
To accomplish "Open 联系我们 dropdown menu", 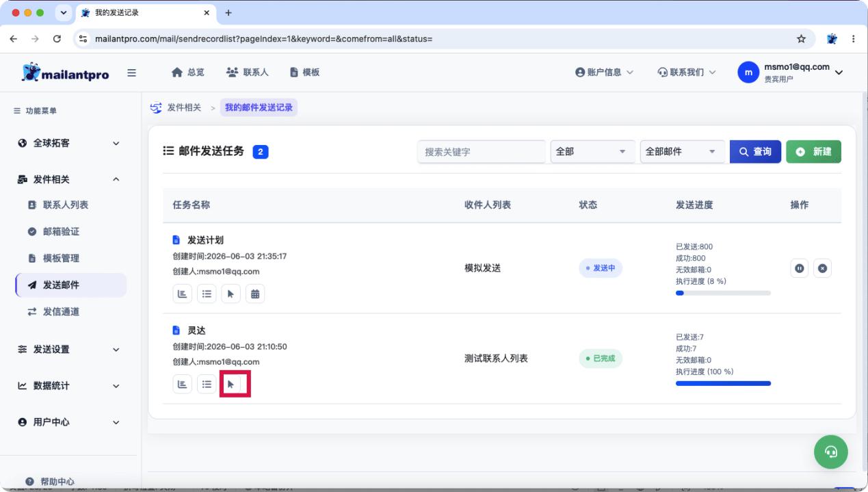I will (686, 73).
